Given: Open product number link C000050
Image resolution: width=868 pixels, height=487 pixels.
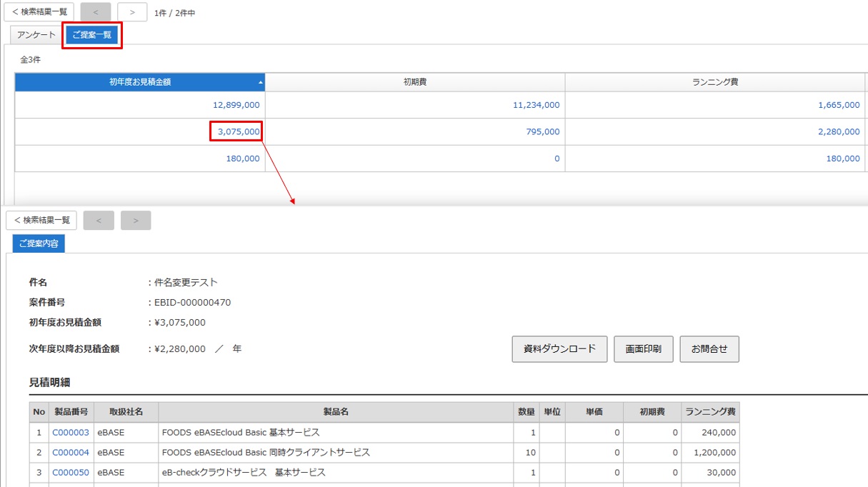Looking at the screenshot, I should tap(71, 473).
